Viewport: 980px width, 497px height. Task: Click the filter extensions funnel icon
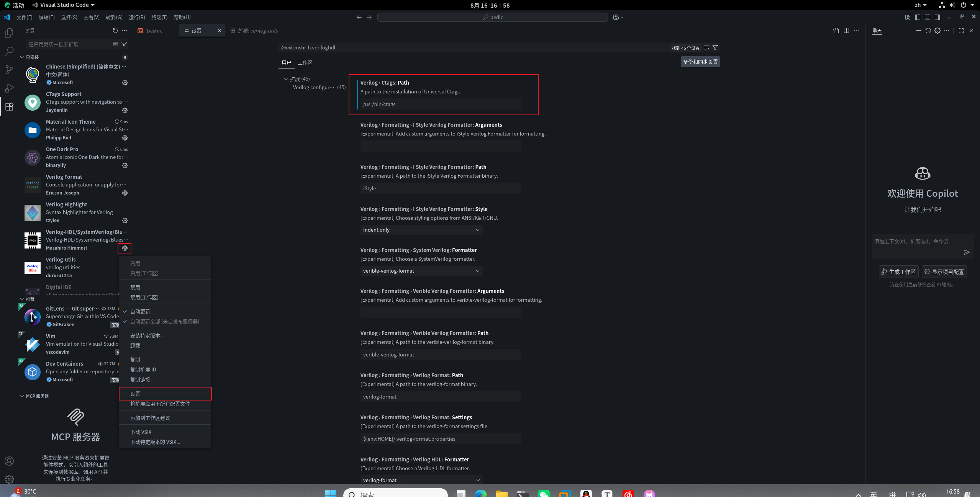(124, 44)
